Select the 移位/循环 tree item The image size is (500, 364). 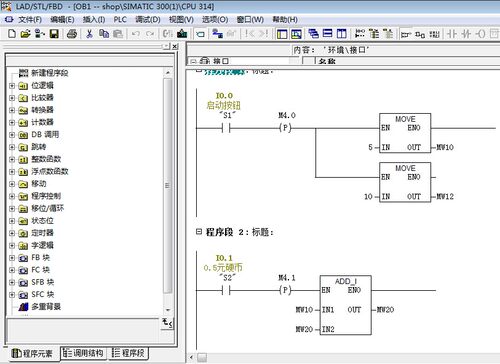[x=47, y=208]
